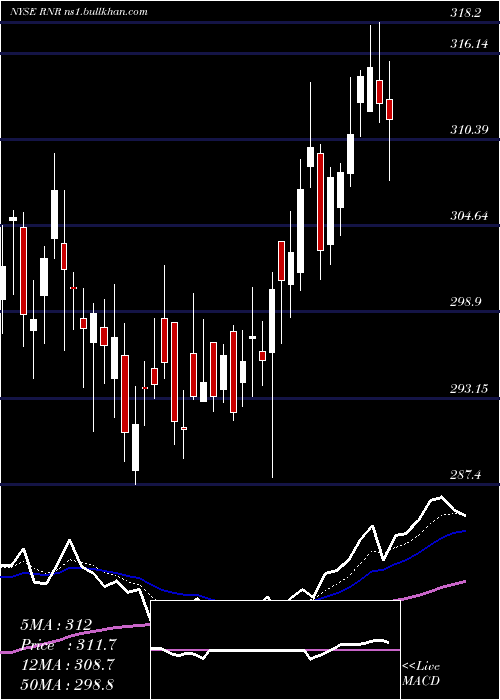Select the 293.15 price level label
Viewport: 500px width, 700px height.
point(469,389)
